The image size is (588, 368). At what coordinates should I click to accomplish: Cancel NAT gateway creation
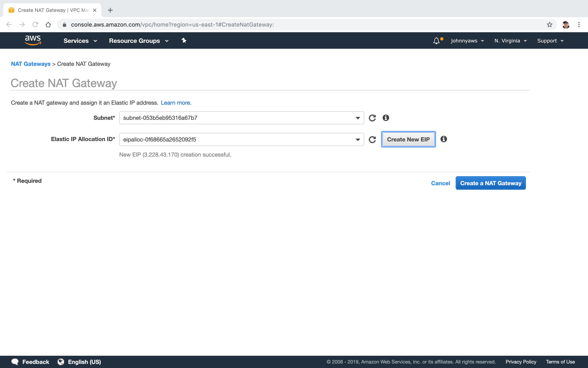coord(440,183)
